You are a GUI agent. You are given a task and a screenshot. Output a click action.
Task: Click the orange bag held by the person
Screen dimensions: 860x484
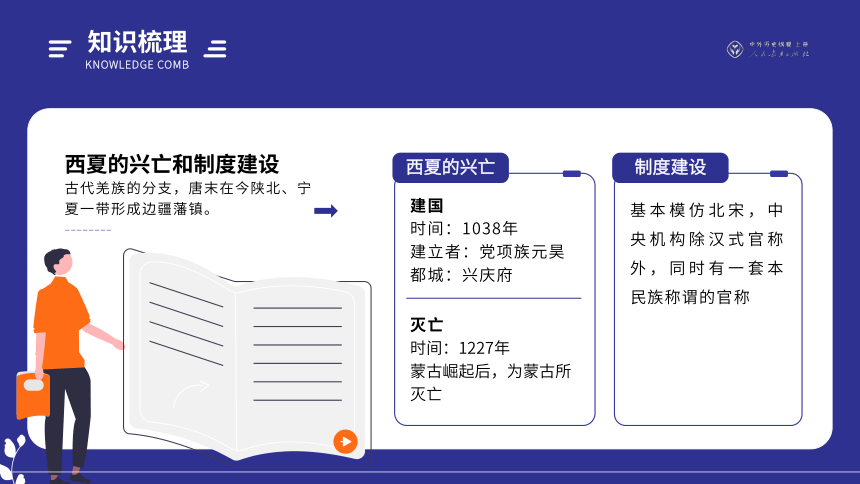pyautogui.click(x=33, y=394)
